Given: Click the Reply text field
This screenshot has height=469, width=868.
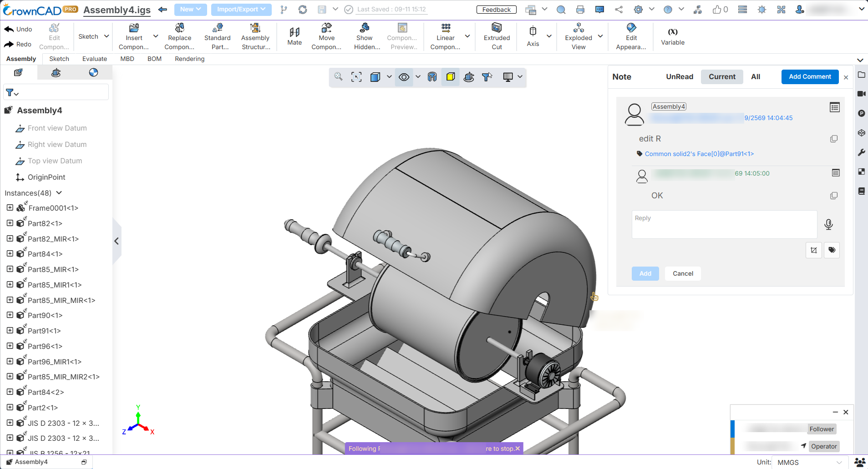Looking at the screenshot, I should click(x=724, y=224).
